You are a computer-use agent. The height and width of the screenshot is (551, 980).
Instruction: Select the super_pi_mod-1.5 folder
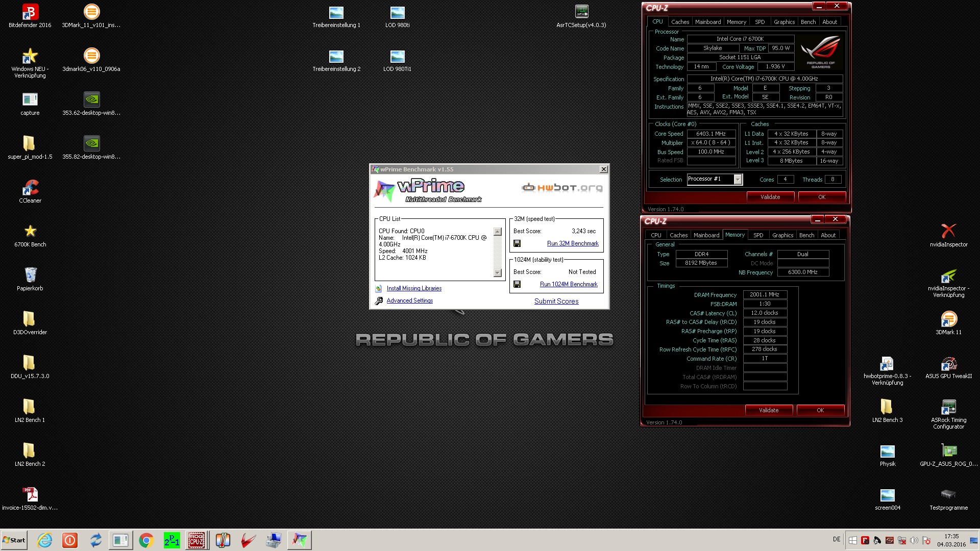pos(30,147)
